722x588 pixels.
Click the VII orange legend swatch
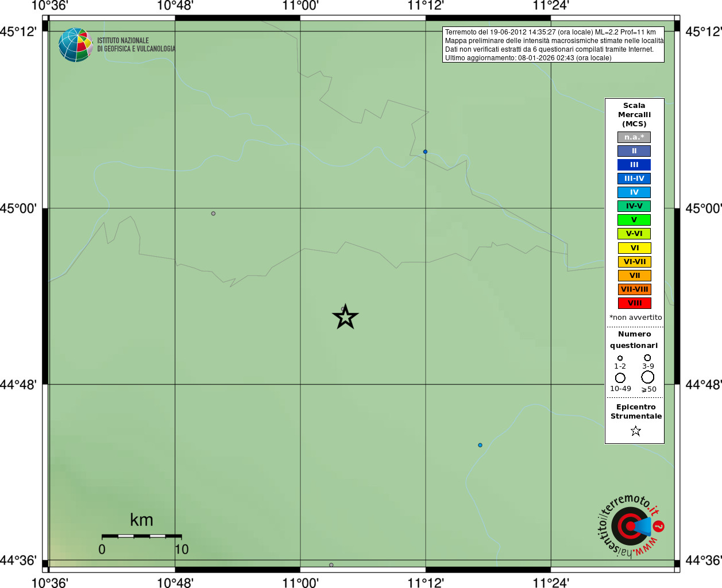click(x=635, y=276)
